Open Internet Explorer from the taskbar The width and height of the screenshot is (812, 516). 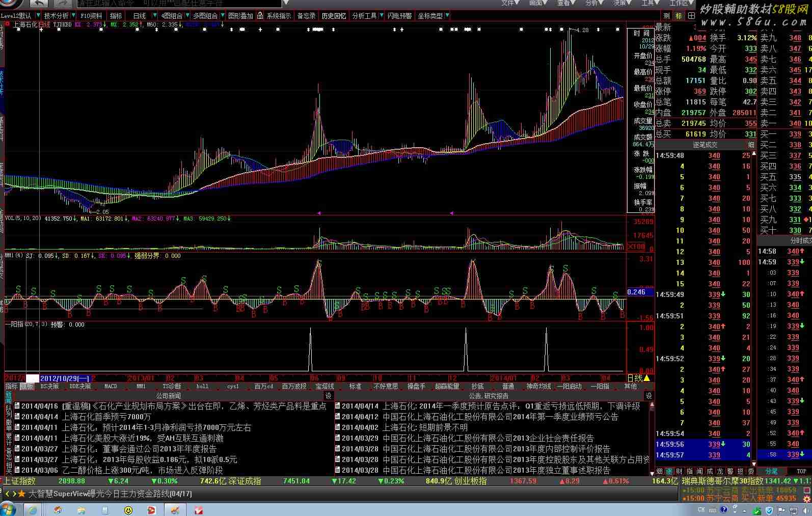click(33, 509)
